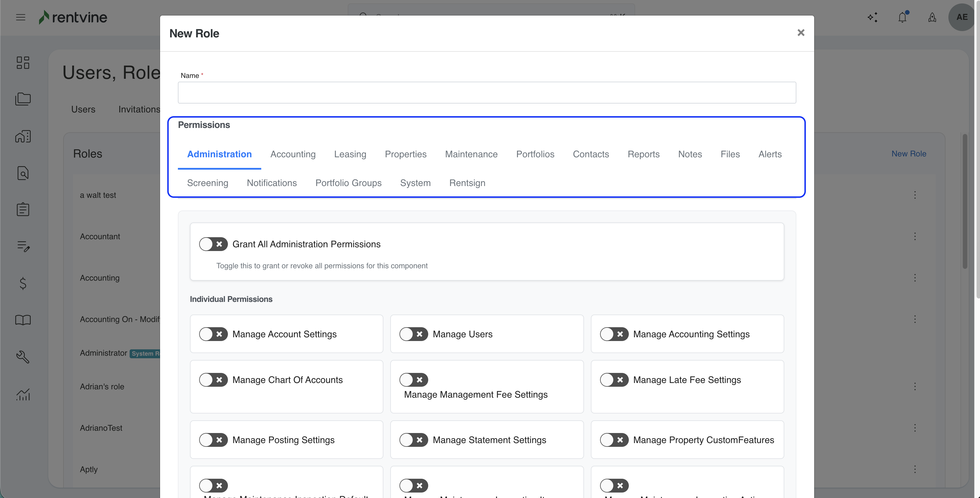Click the wrench maintenance sidebar icon

tap(23, 357)
